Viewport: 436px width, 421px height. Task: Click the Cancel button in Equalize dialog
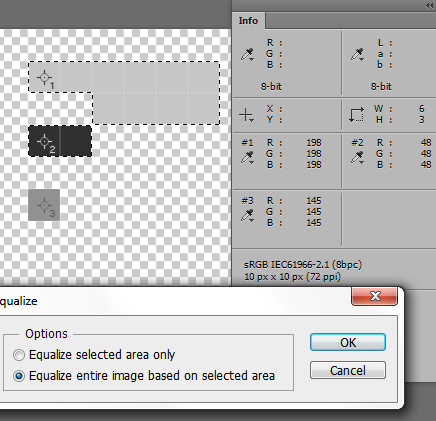pos(348,370)
